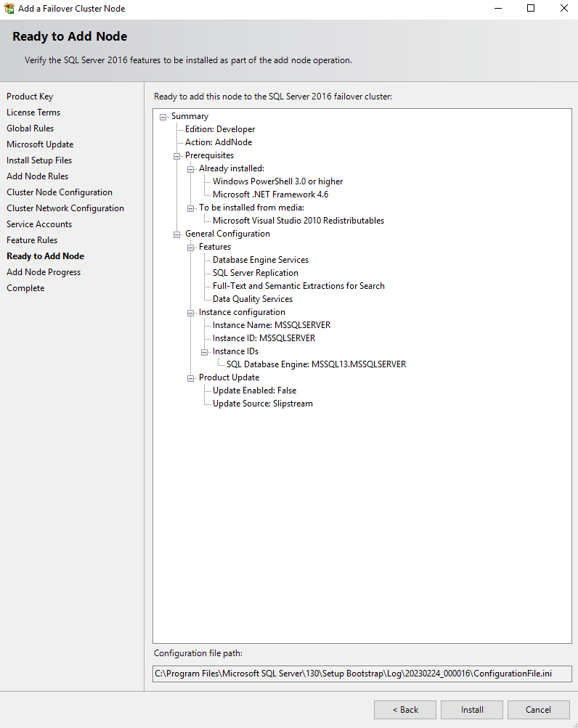Click the Features label in tree
The width and height of the screenshot is (578, 728).
[x=215, y=247]
